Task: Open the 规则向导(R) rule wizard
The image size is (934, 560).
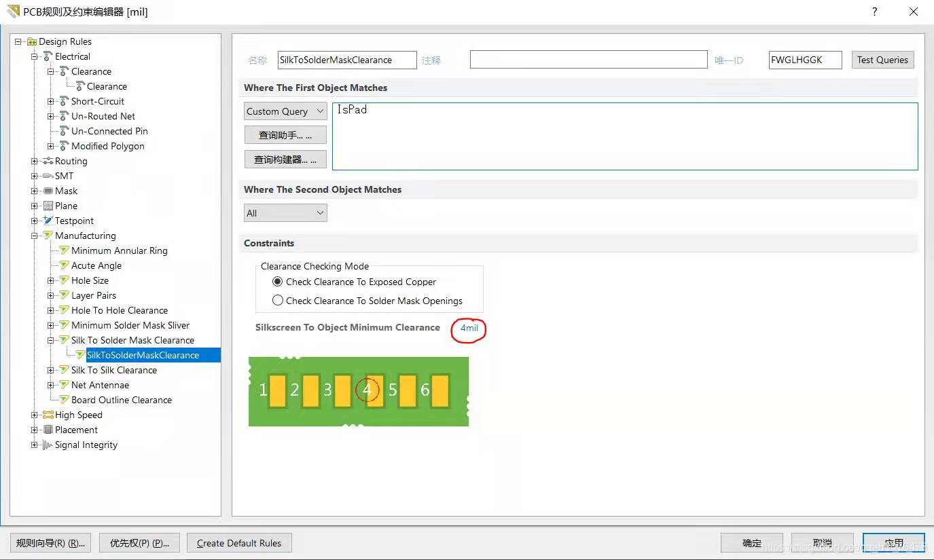Action: pos(51,543)
